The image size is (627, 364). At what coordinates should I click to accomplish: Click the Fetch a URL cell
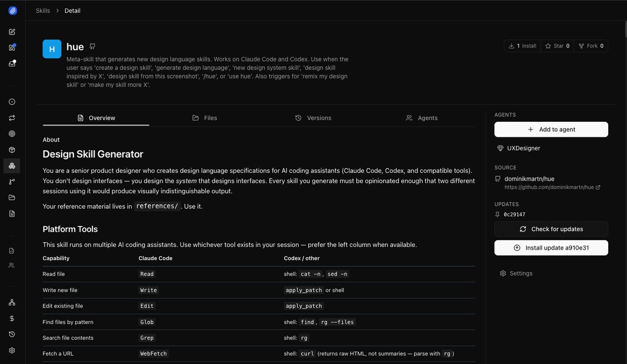58,354
